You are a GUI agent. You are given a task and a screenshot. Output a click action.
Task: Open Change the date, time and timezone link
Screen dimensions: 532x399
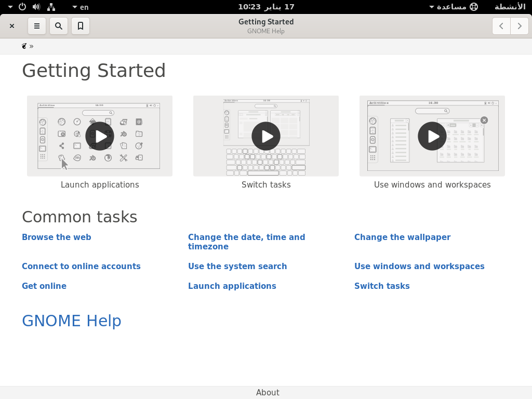point(247,242)
